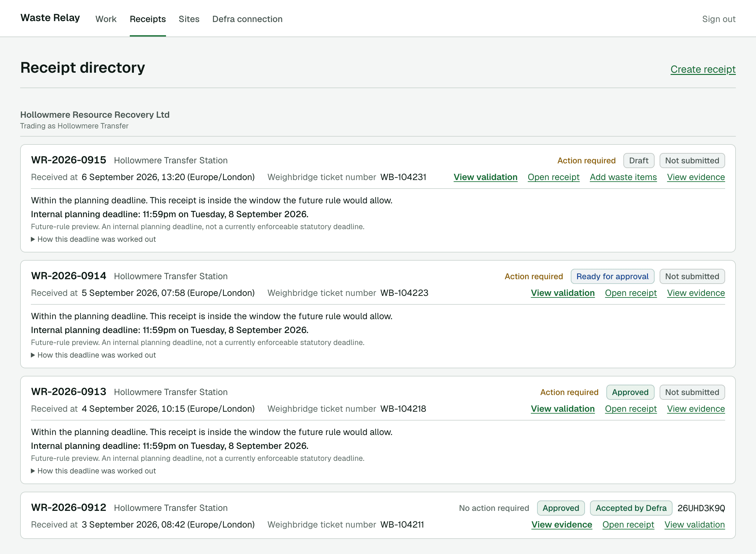Expand deadline explanation for WR-2026-0915
This screenshot has width=756, height=554.
(93, 239)
